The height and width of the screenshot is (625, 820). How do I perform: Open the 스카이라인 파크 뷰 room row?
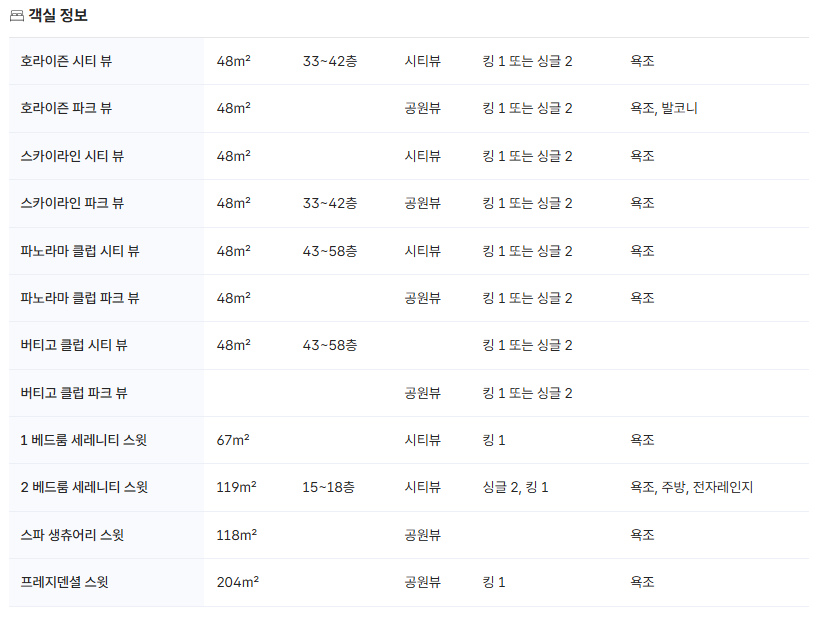(72, 203)
